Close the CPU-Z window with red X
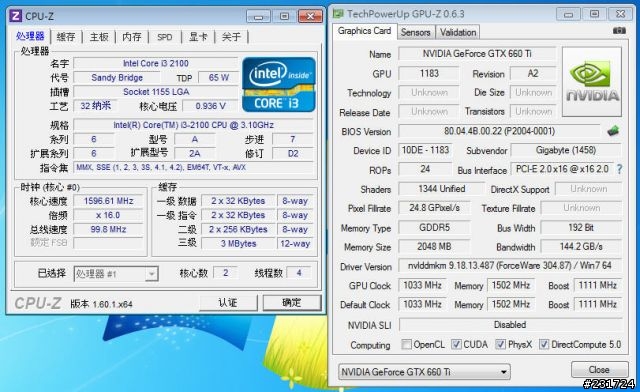 coord(310,16)
